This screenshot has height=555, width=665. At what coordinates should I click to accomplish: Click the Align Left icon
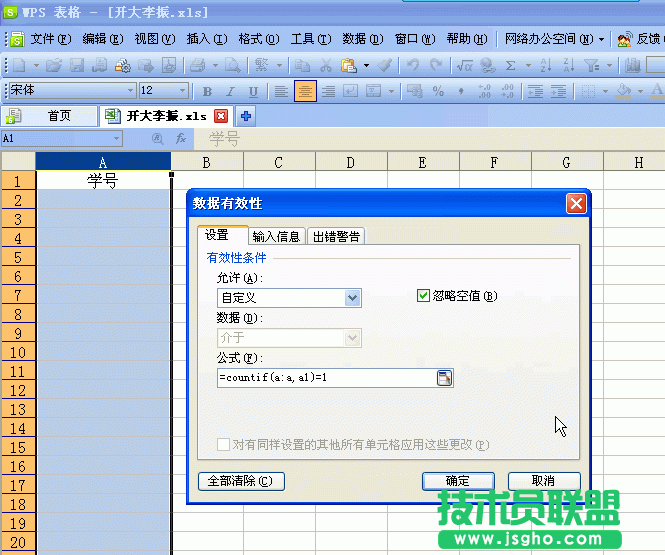point(281,91)
